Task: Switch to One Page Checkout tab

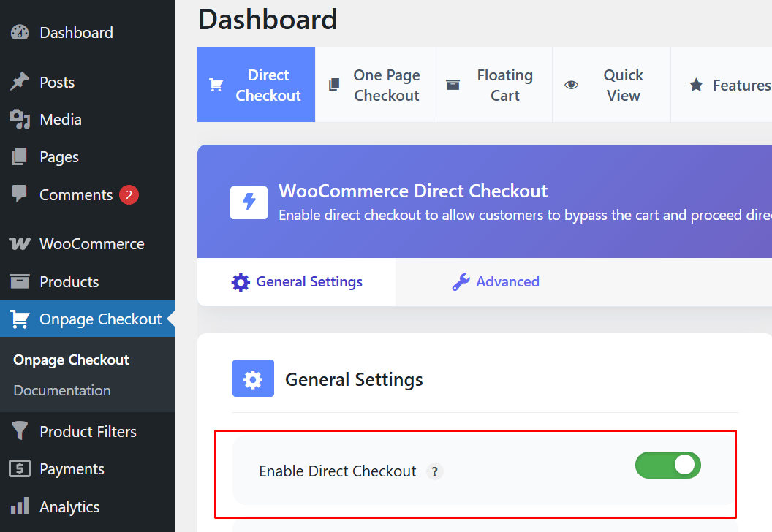Action: click(375, 85)
